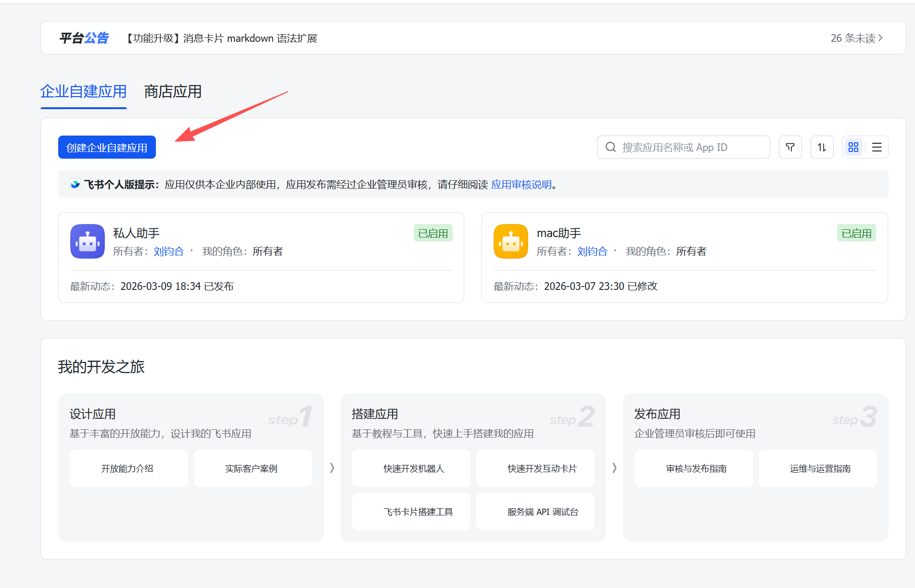Screen dimensions: 915x588
Task: Switch to grid view layout
Action: click(x=853, y=147)
